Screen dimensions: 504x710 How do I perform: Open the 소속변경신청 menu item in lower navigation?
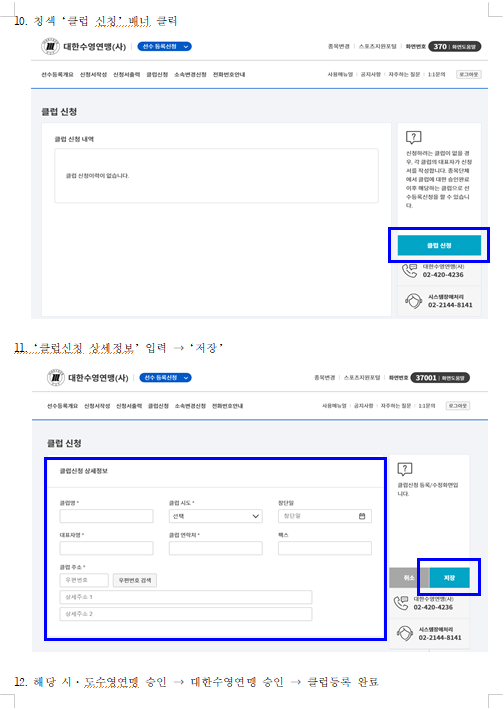190,406
